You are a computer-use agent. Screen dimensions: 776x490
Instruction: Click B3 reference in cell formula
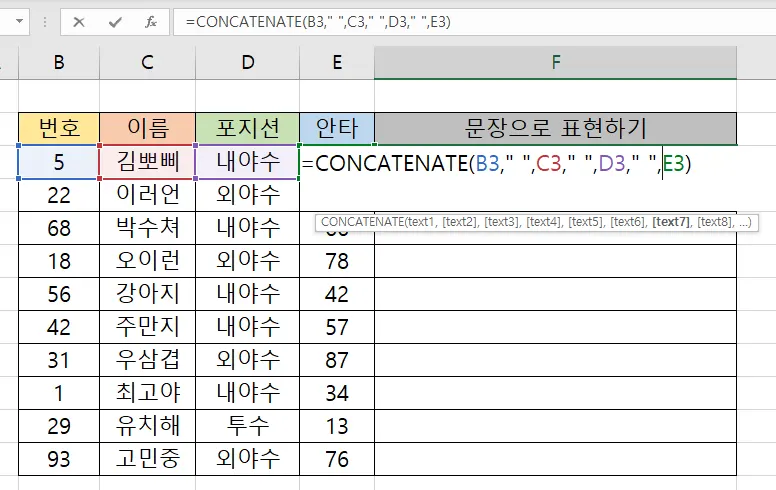coord(487,163)
